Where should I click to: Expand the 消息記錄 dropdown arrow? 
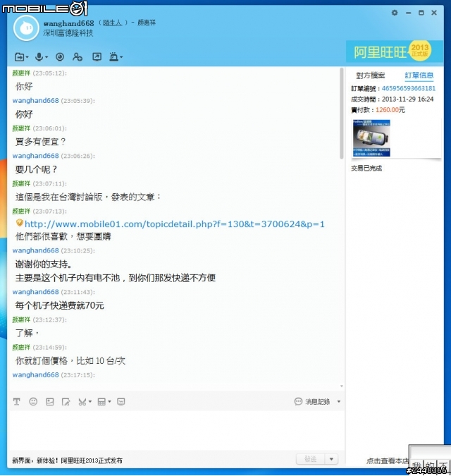tap(339, 402)
